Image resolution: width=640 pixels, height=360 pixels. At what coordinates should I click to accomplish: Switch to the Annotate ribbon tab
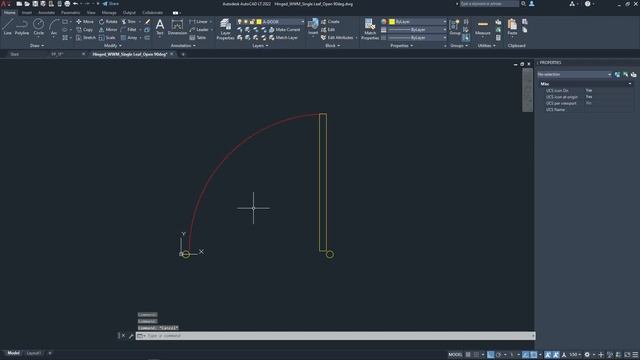[47, 13]
